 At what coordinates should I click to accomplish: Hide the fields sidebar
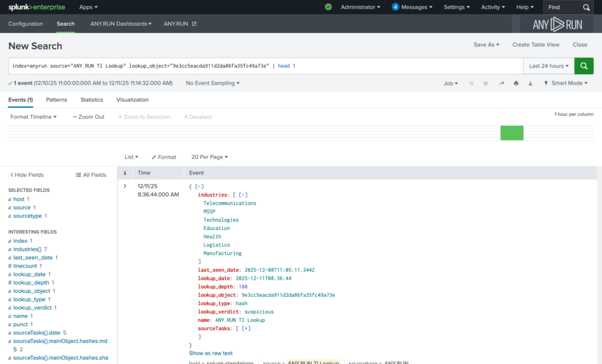tap(26, 175)
